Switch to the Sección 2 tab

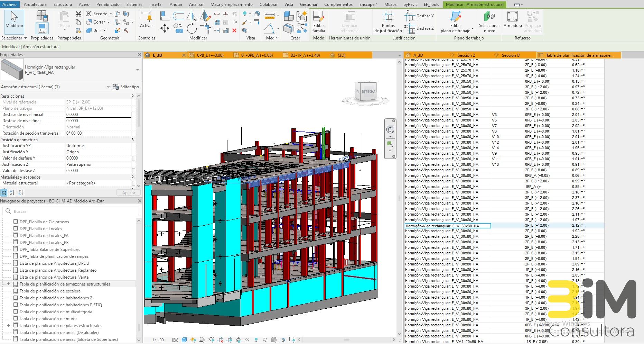(x=466, y=55)
